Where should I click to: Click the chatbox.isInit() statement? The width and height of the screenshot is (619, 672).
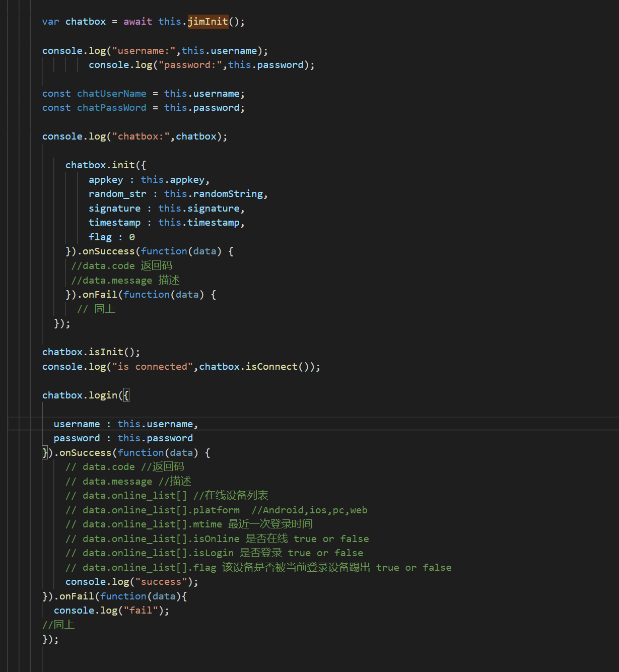pos(91,352)
